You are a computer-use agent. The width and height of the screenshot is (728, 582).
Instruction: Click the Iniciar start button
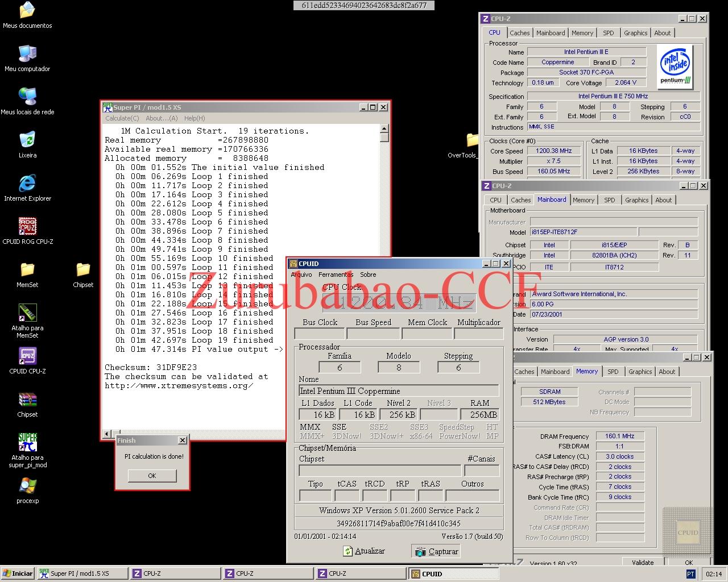18,573
